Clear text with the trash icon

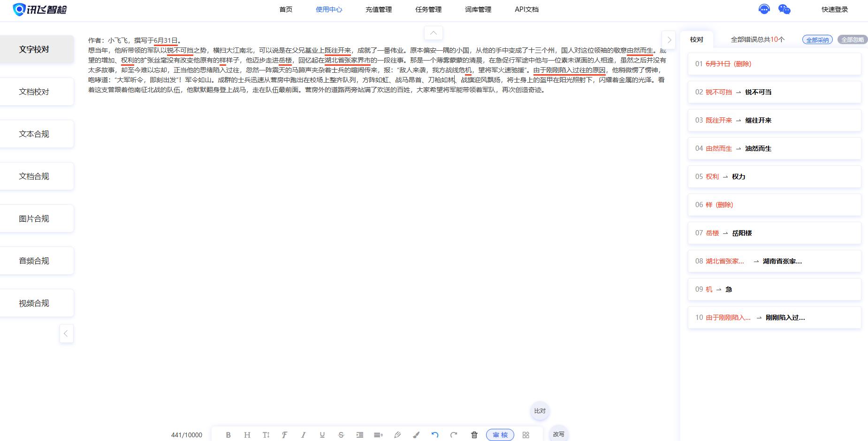pos(474,435)
